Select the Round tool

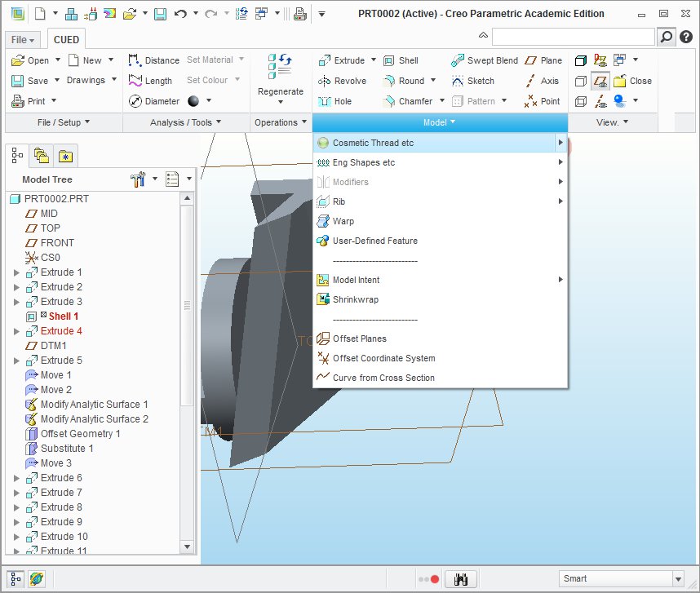404,81
